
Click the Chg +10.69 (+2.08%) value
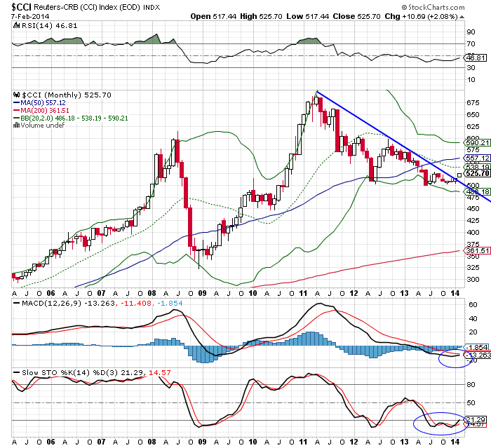click(x=421, y=16)
